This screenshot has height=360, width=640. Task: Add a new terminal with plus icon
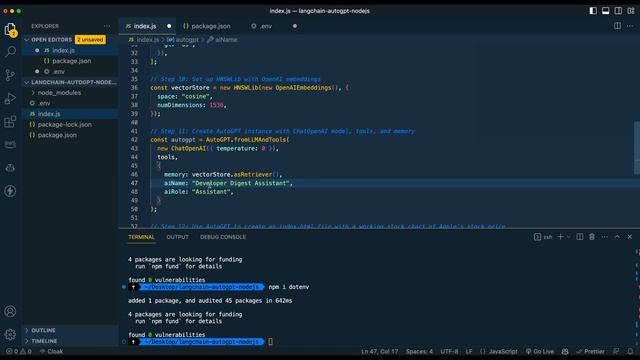pyautogui.click(x=560, y=237)
